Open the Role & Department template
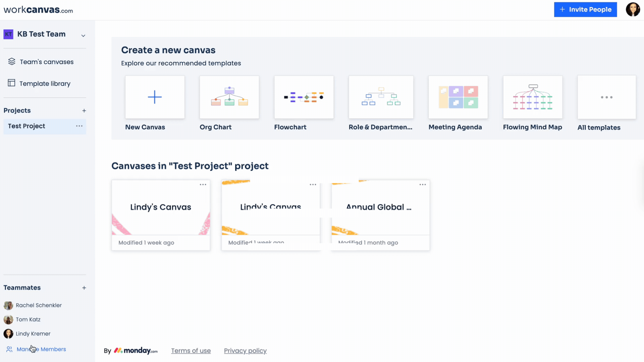 pos(381,97)
